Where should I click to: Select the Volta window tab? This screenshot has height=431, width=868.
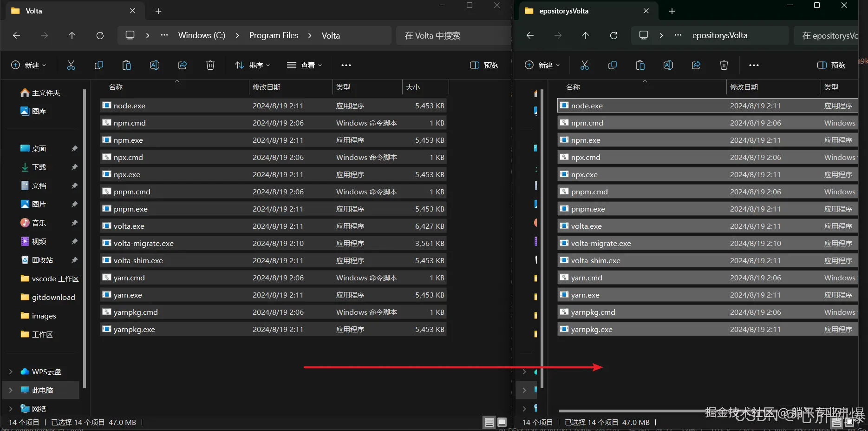74,11
